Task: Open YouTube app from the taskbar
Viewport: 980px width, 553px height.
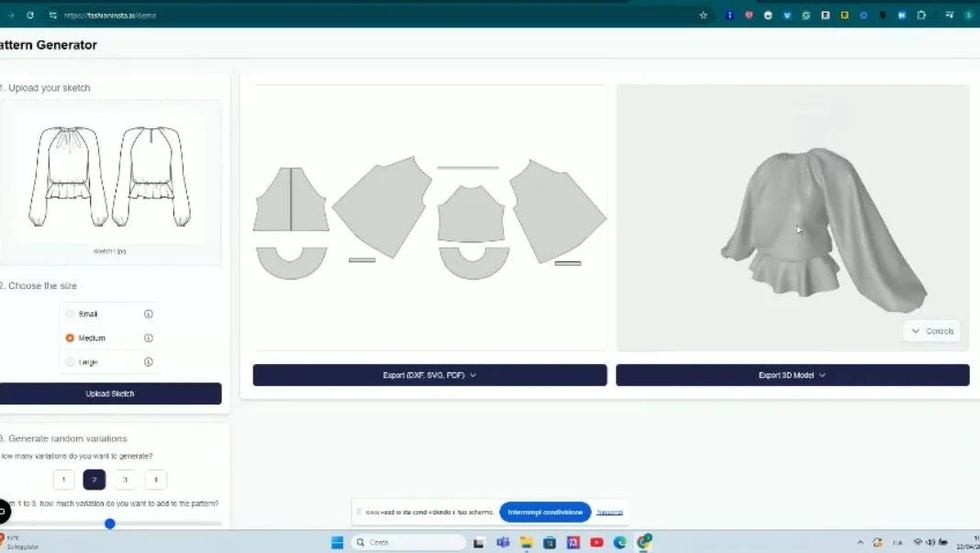Action: (x=596, y=542)
